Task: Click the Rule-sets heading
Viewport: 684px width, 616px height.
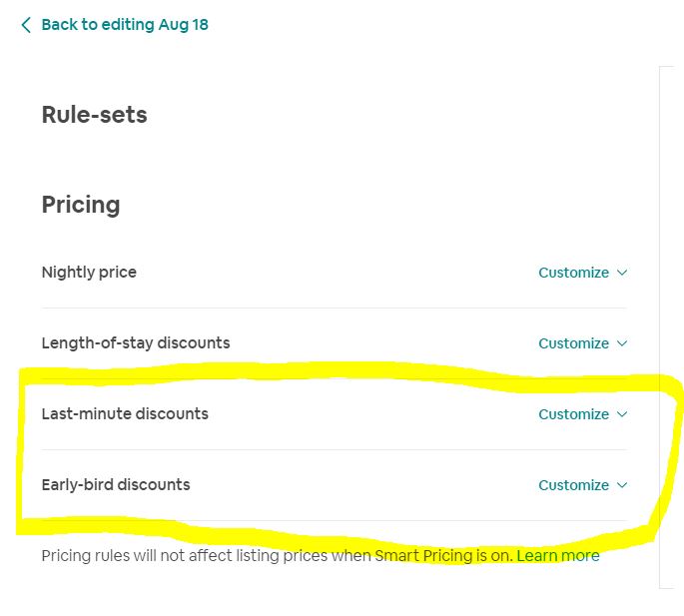Action: [94, 115]
